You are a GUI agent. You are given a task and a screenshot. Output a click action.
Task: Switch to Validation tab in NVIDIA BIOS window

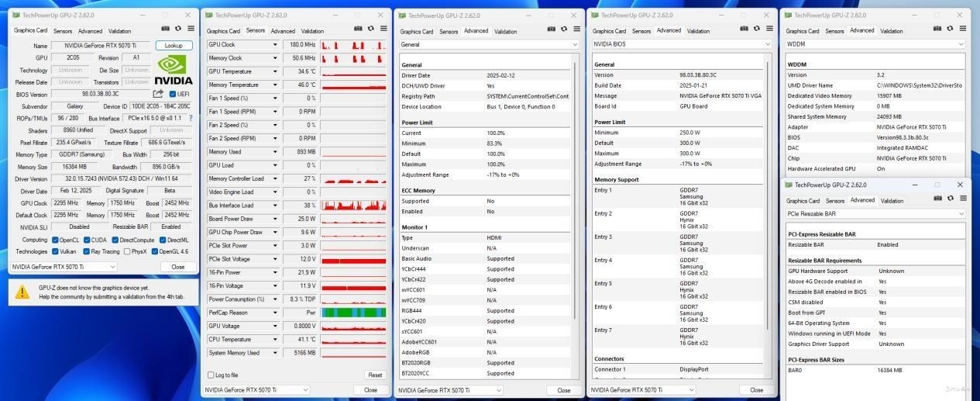tap(698, 31)
